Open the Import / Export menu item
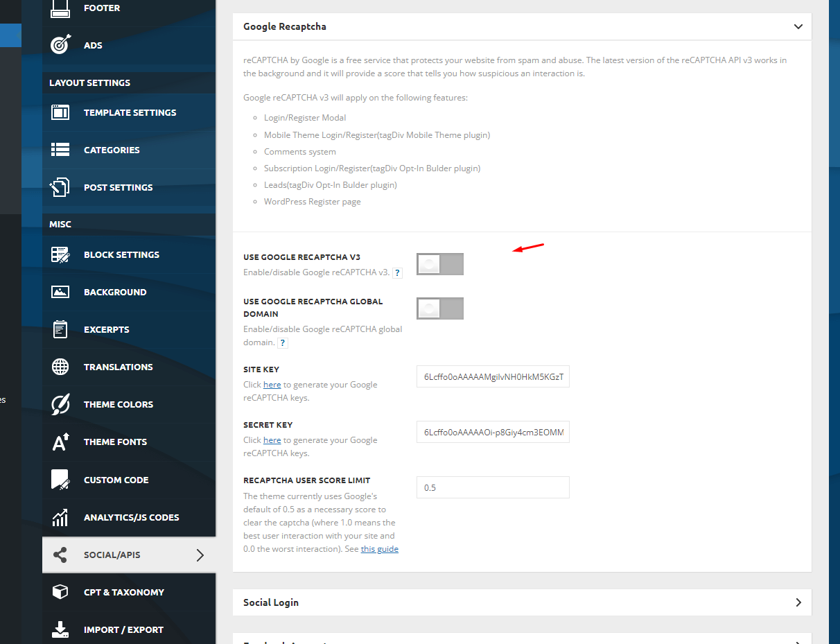 [x=123, y=629]
